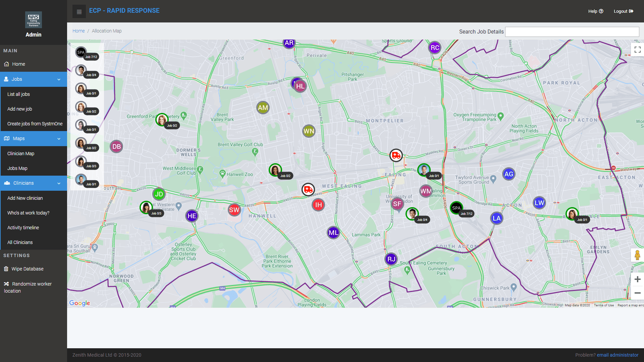Toggle fullscreen map view
The width and height of the screenshot is (644, 362).
[637, 50]
